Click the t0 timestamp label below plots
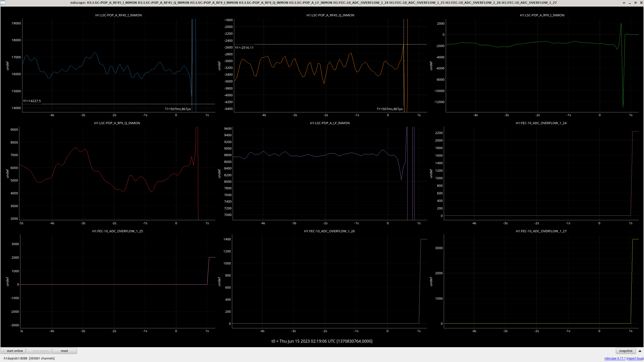Image resolution: width=644 pixels, height=362 pixels. 322,341
